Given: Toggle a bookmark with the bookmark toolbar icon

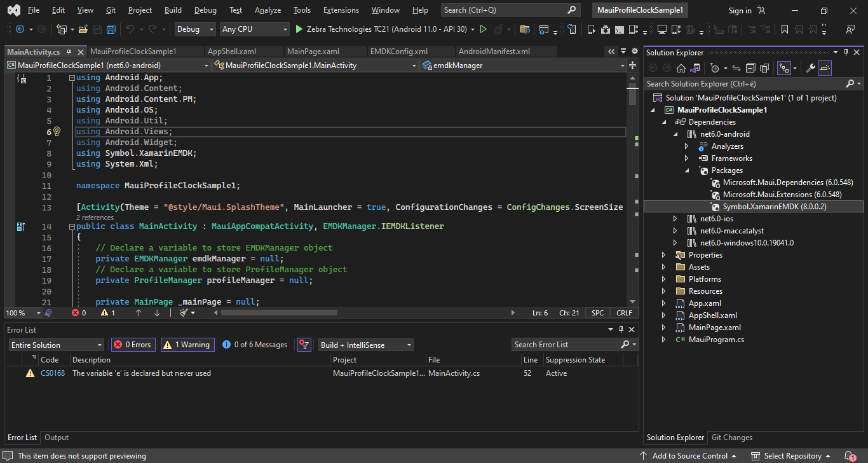Looking at the screenshot, I should tap(785, 29).
